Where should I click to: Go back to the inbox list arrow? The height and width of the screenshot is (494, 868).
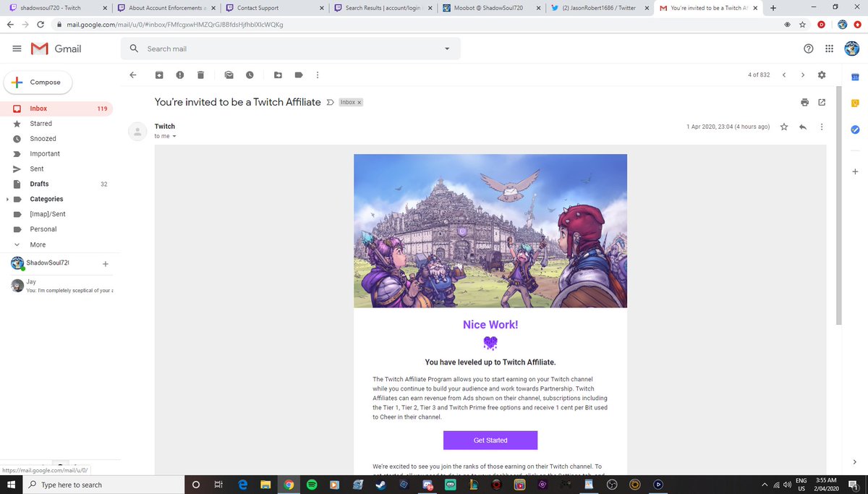(x=132, y=74)
